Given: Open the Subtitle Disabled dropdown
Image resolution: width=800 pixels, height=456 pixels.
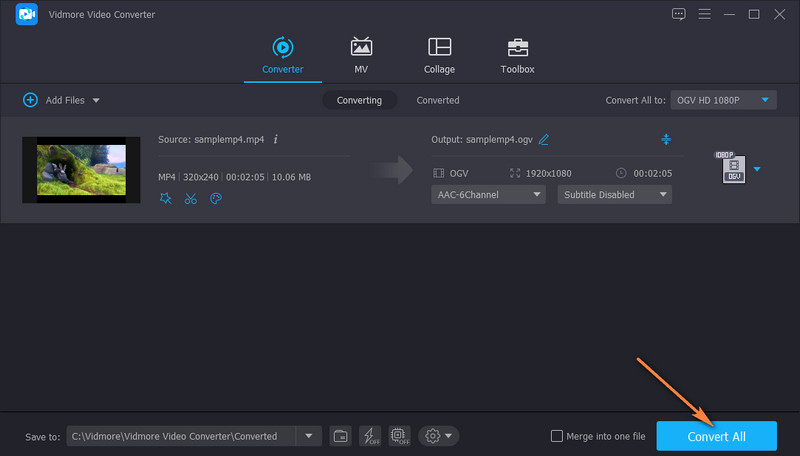Looking at the screenshot, I should pos(614,195).
